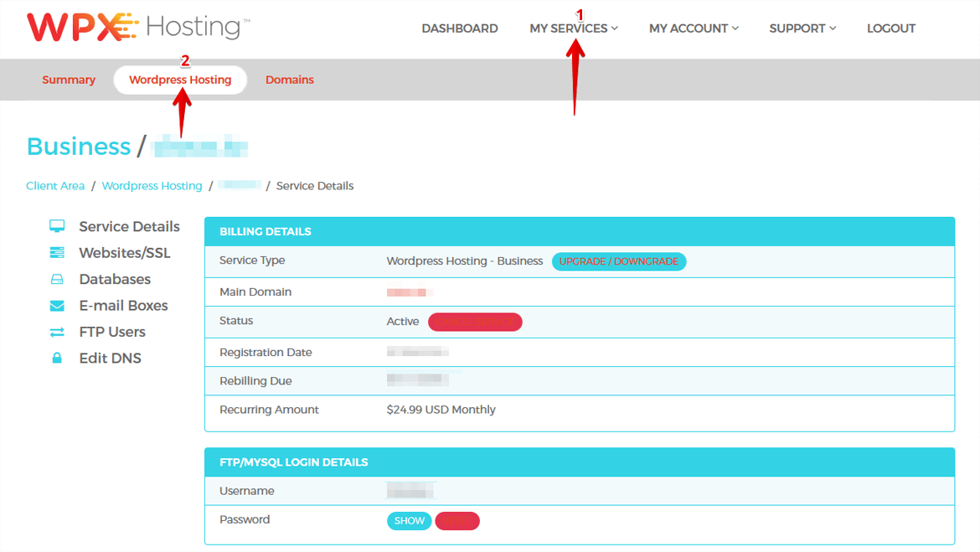This screenshot has width=980, height=552.
Task: Open the MY ACCOUNT dropdown menu
Action: click(693, 28)
